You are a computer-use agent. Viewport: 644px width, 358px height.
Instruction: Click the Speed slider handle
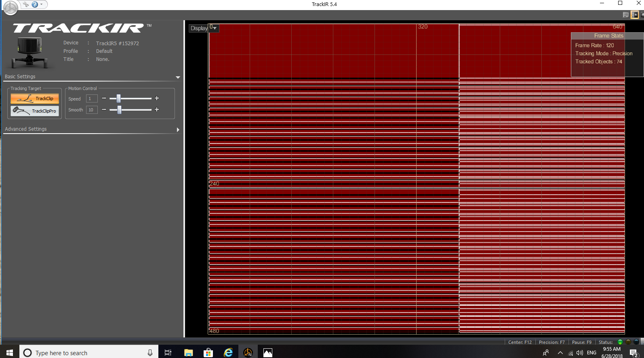(x=118, y=98)
